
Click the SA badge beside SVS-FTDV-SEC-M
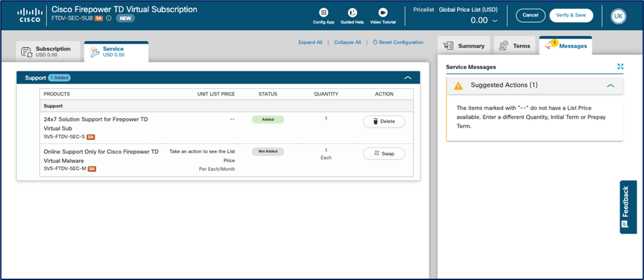pos(92,169)
